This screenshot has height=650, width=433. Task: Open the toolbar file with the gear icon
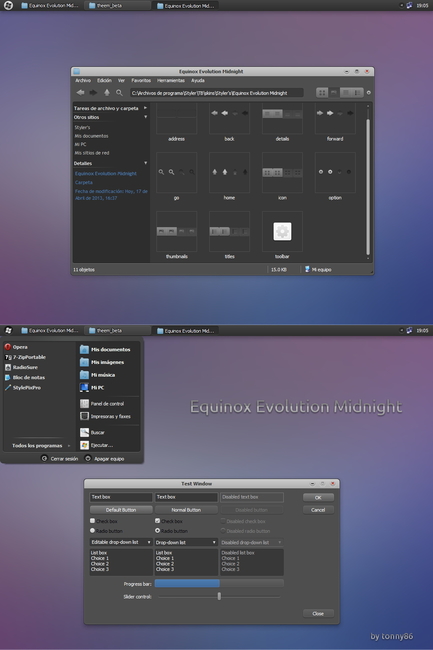coord(282,231)
